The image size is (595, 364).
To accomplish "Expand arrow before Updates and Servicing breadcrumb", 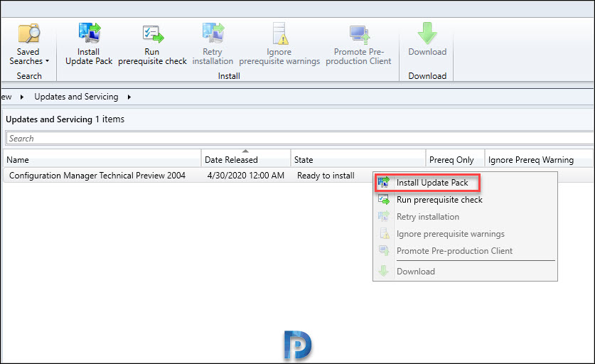I will (x=22, y=97).
